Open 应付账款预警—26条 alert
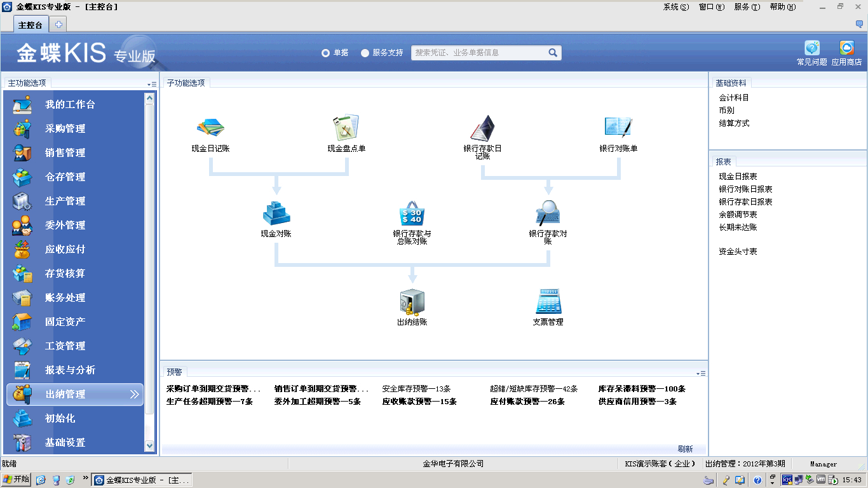The width and height of the screenshot is (868, 488). point(527,402)
